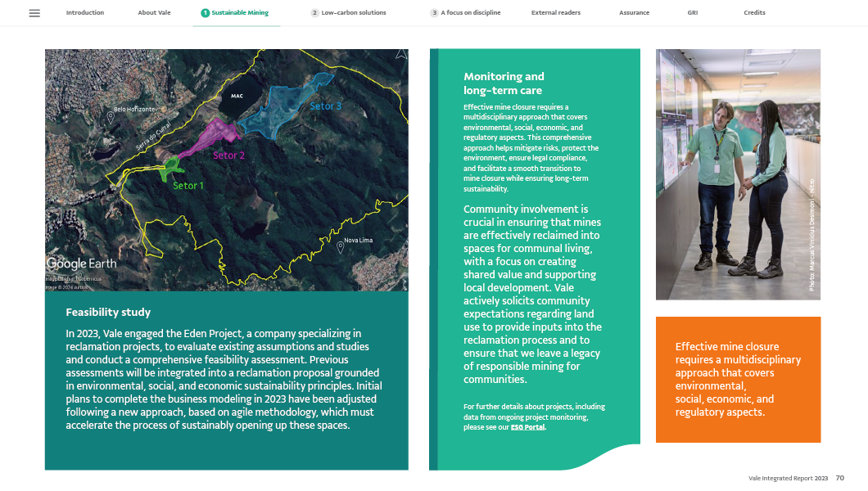
Task: Click the Google Earth logo on map
Action: [x=81, y=264]
